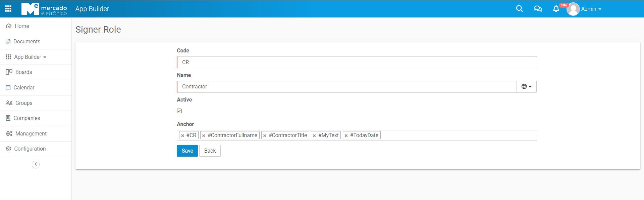Open the apps grid launcher icon

[8, 9]
